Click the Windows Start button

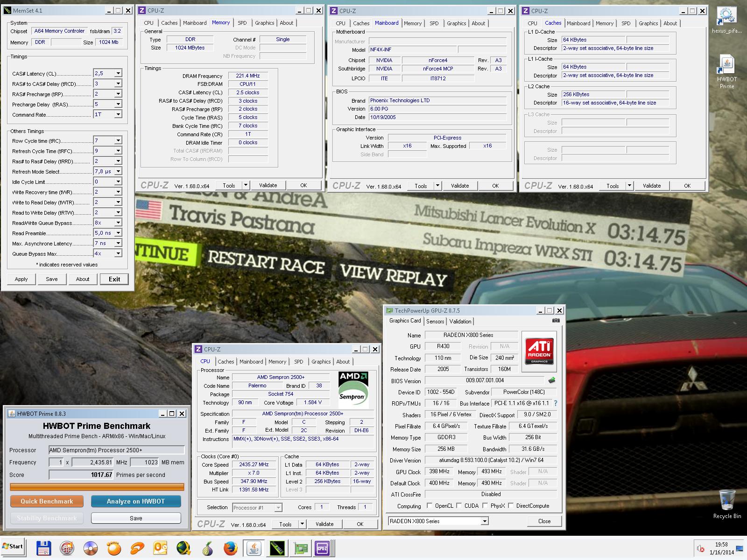(13, 546)
